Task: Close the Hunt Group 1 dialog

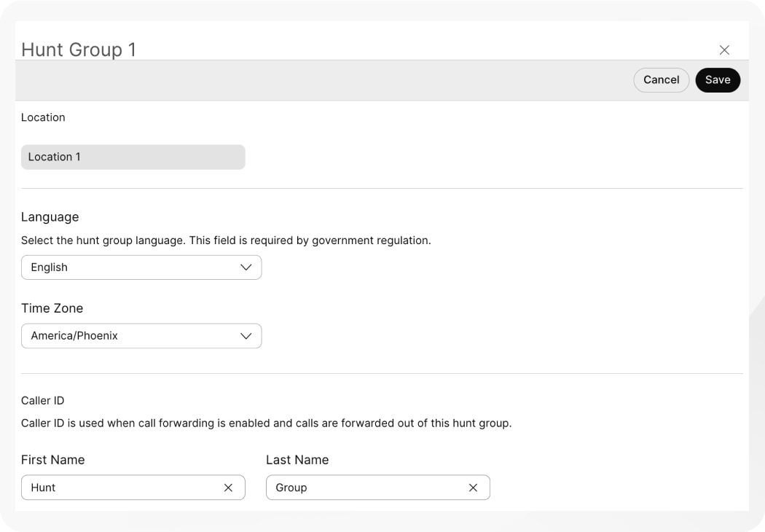Action: [x=724, y=50]
